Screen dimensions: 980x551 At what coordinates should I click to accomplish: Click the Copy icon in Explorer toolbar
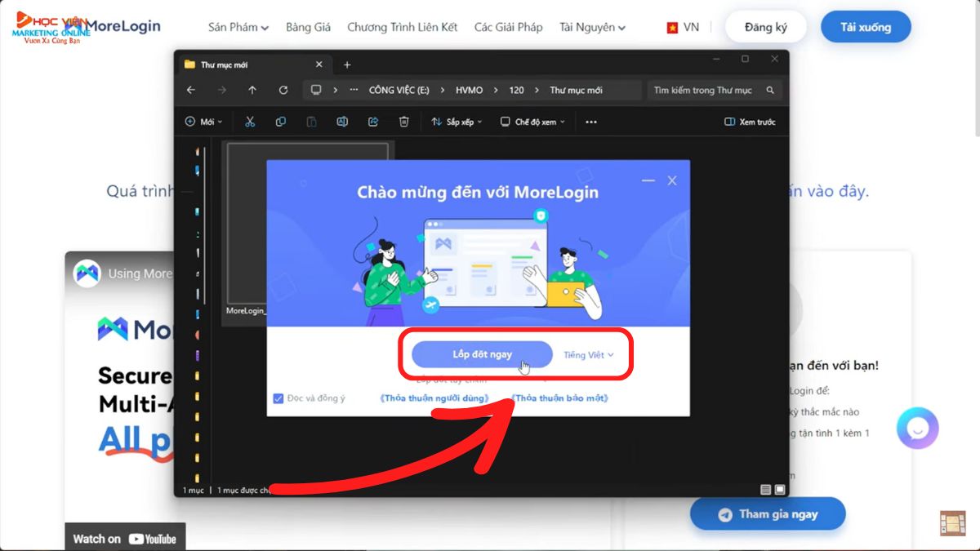coord(281,122)
